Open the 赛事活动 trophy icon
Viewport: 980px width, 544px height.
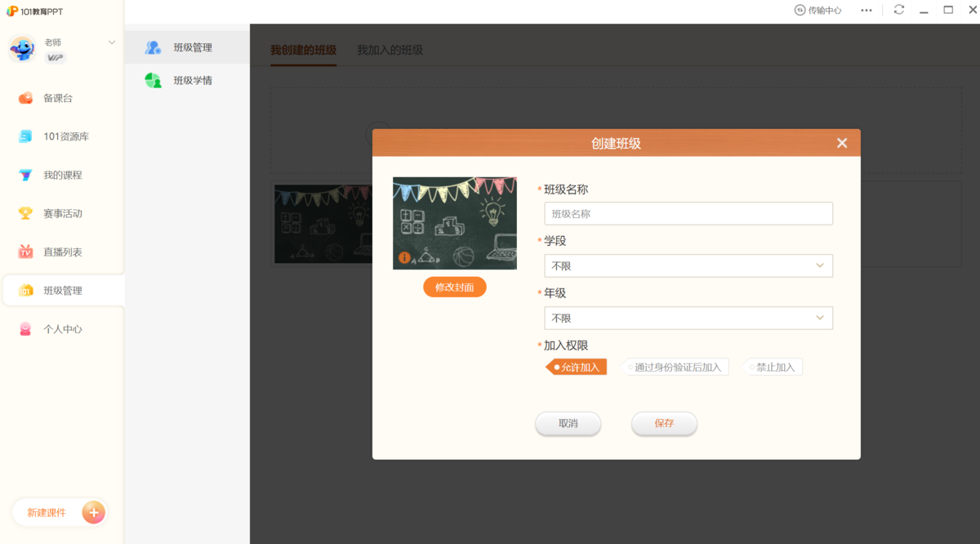[26, 213]
